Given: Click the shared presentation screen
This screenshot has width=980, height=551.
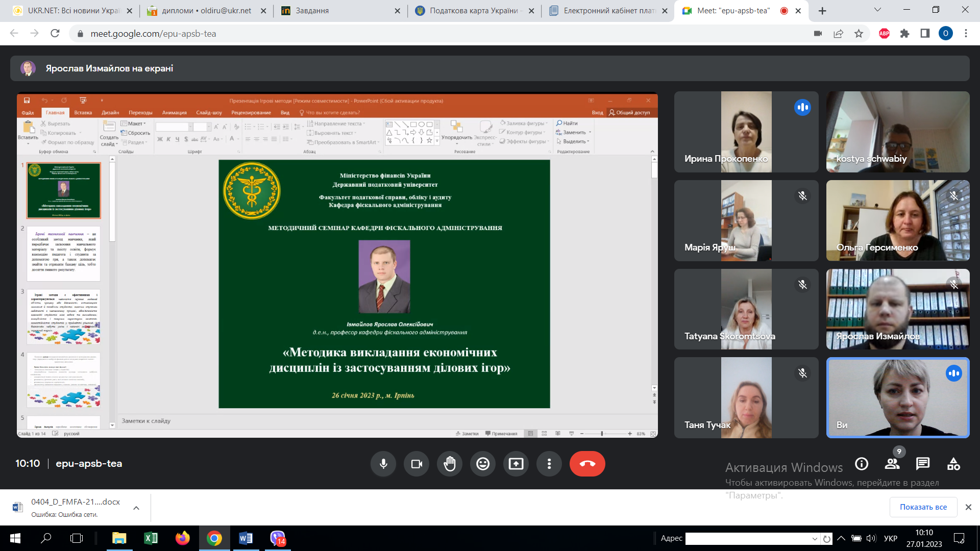Looking at the screenshot, I should click(x=337, y=265).
